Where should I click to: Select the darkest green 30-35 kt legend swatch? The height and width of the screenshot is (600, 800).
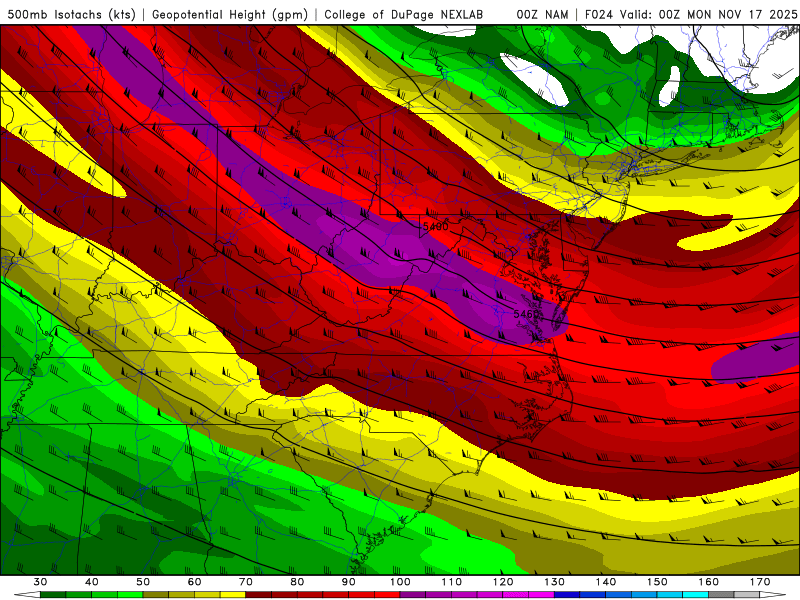click(x=53, y=595)
